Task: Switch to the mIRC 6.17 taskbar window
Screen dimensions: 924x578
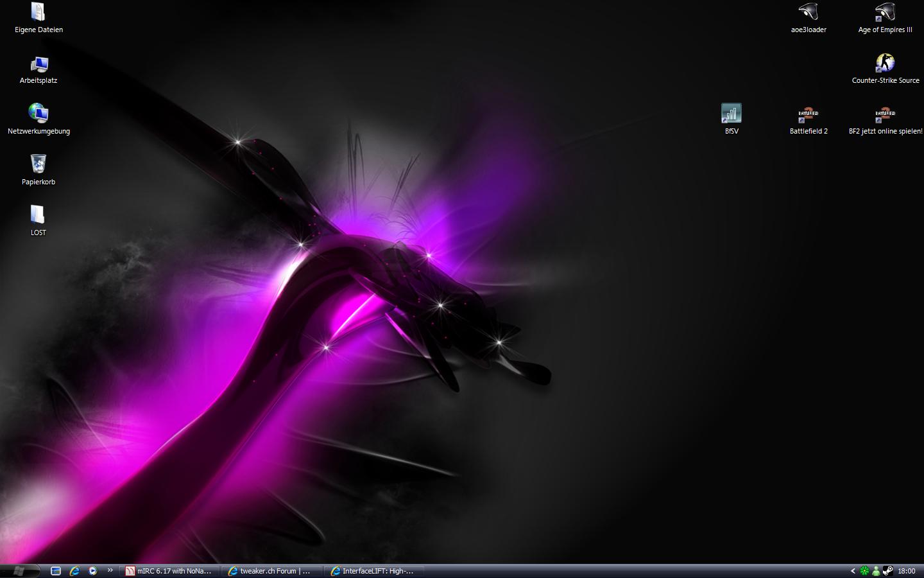Action: click(x=169, y=570)
